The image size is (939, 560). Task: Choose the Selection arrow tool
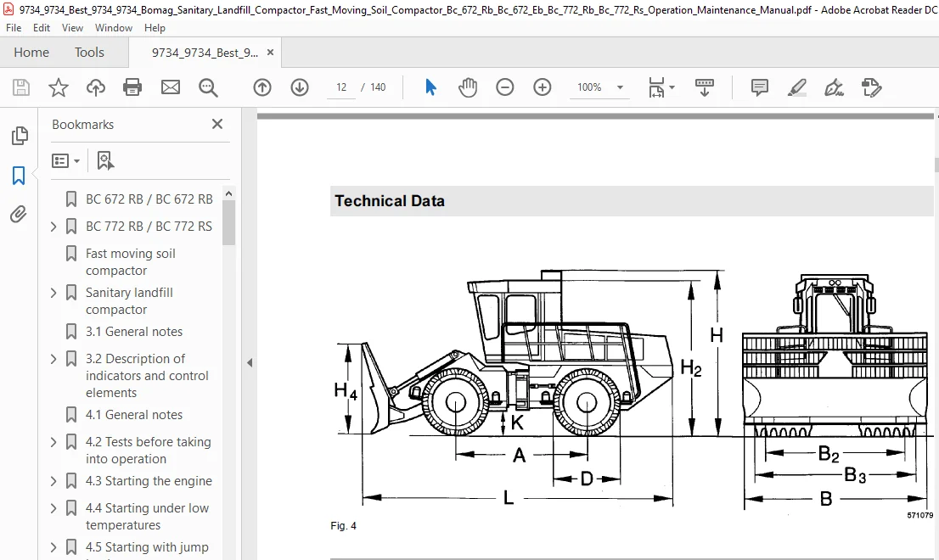tap(430, 87)
